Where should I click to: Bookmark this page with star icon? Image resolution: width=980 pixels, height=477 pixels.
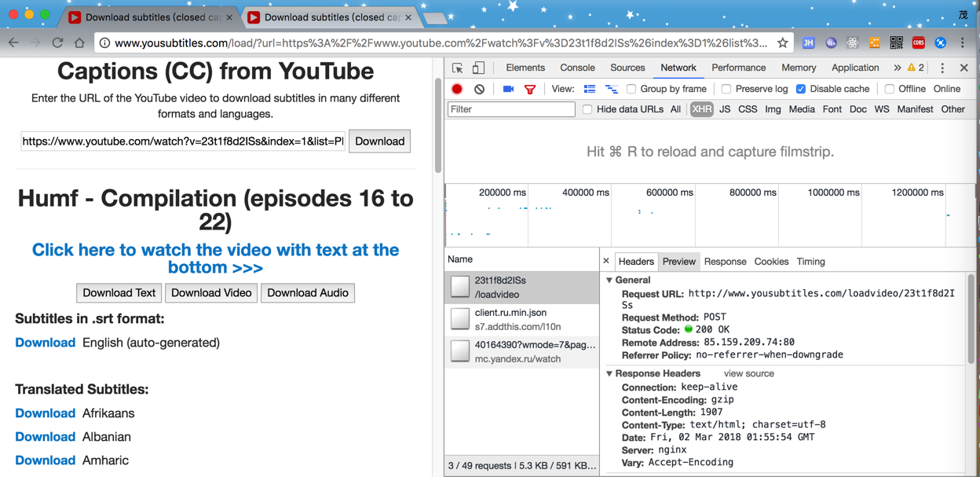click(x=782, y=43)
